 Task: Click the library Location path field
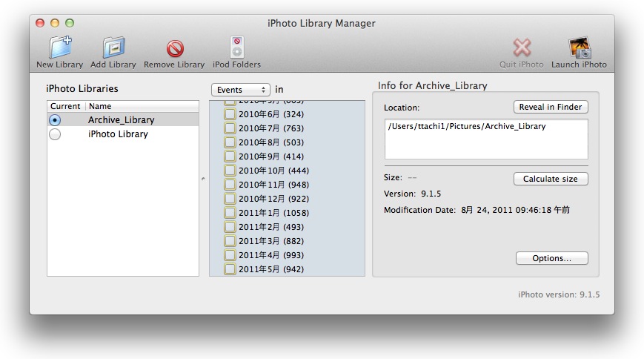pos(485,139)
